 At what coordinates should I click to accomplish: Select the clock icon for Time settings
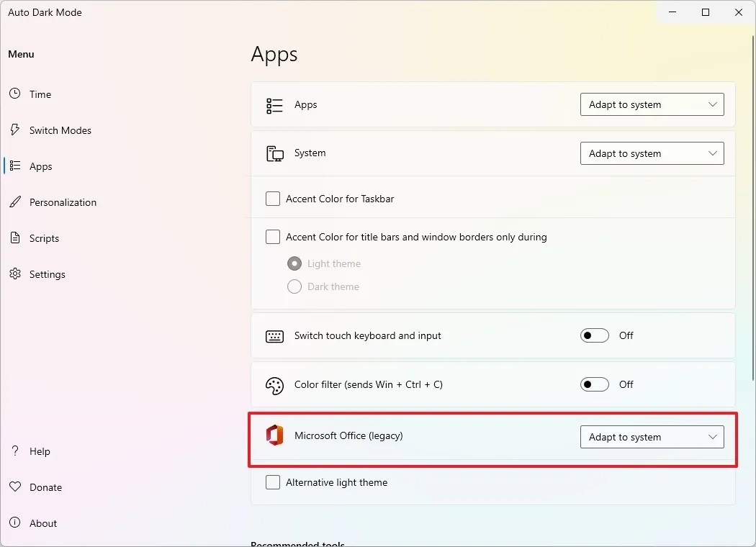15,94
